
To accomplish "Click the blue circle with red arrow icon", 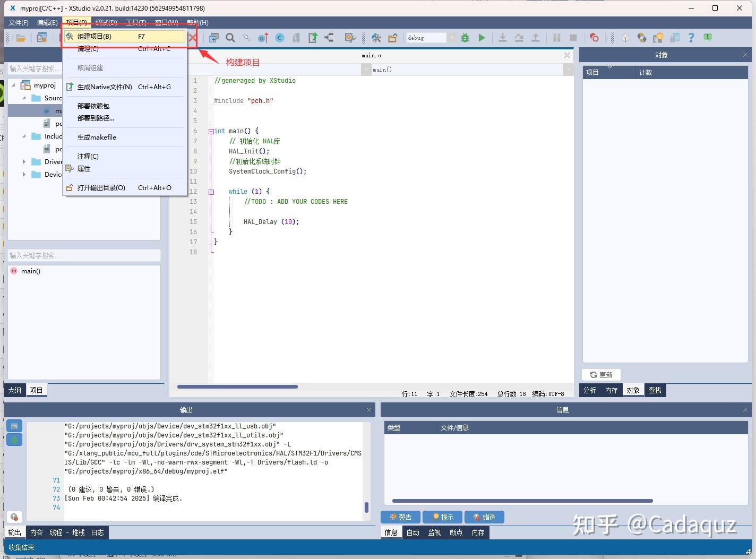I will pos(263,38).
